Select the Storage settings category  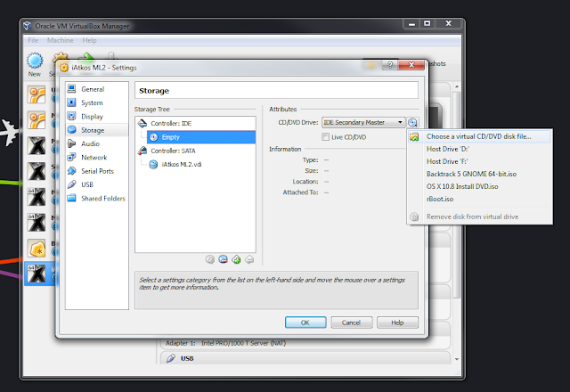click(x=97, y=130)
